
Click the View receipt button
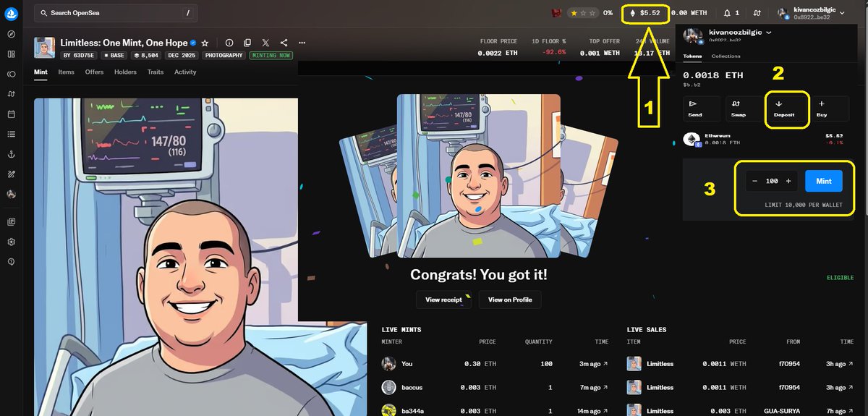click(x=443, y=300)
